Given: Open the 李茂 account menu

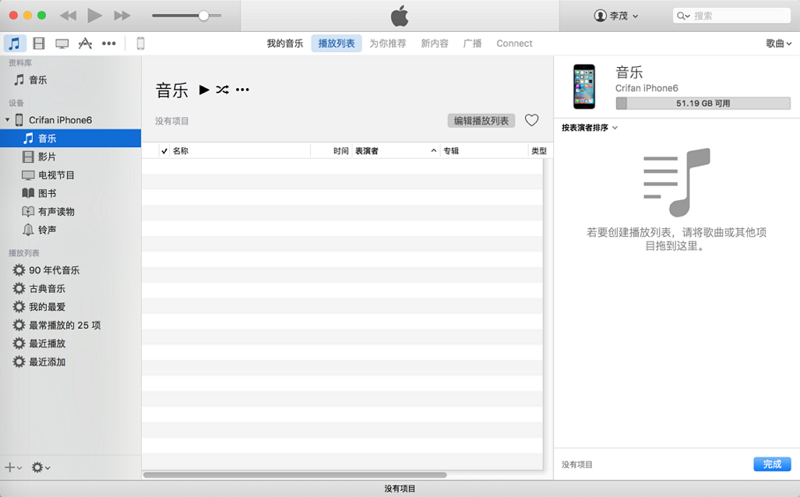Looking at the screenshot, I should click(616, 16).
